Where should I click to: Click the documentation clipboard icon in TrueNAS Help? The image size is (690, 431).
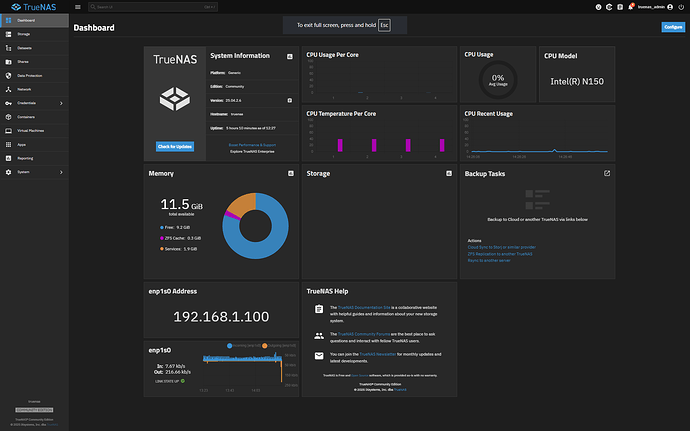pos(319,309)
